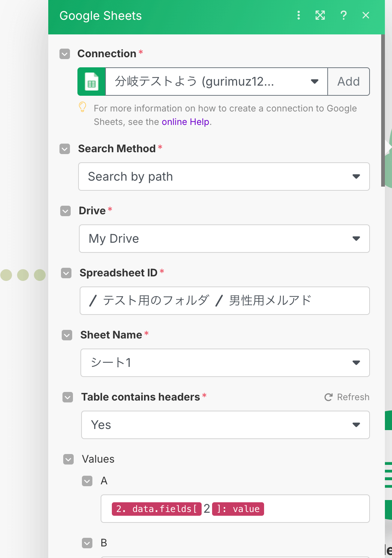
Task: Collapse the Values section
Action: pos(68,459)
